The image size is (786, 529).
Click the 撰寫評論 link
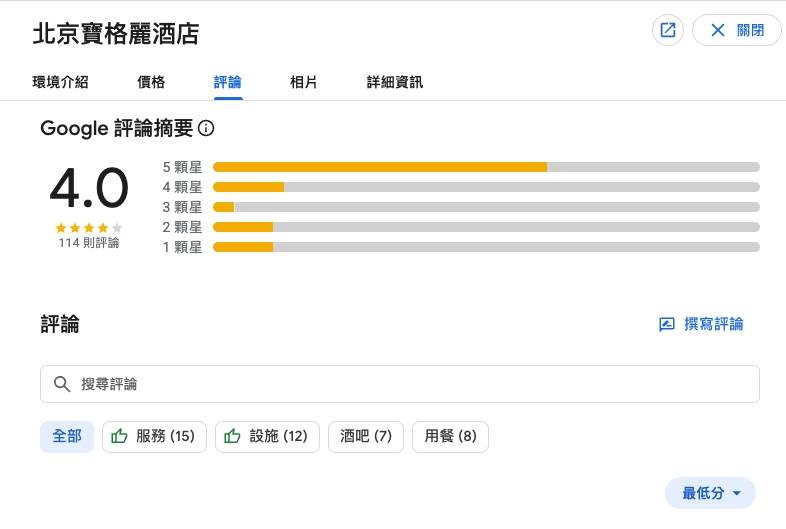[713, 324]
